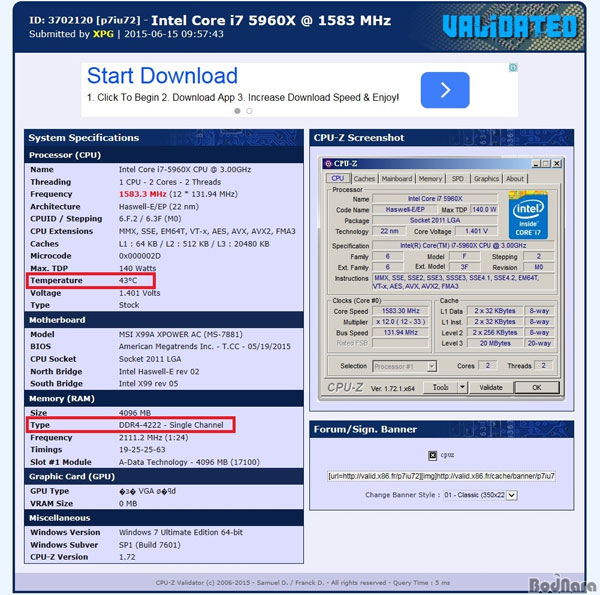Click the Core Voltage 1.401 V field
The height and width of the screenshot is (595, 600).
coord(476,231)
